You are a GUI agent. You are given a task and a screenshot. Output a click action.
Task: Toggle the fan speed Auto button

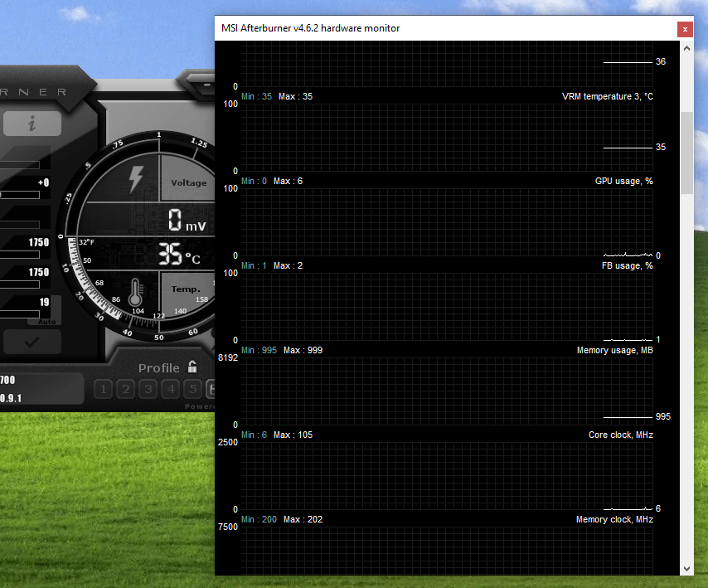coord(47,322)
